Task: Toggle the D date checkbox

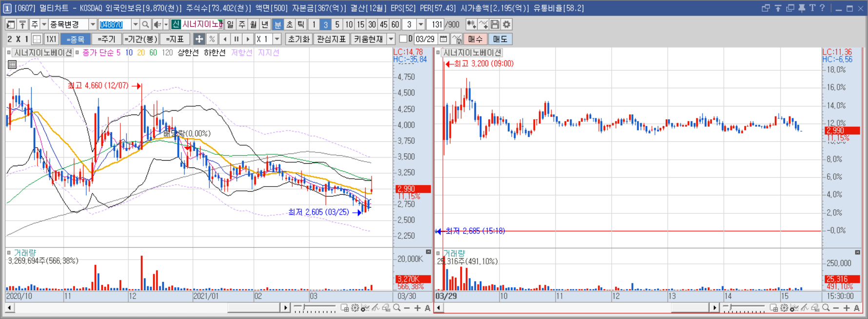Action: click(x=403, y=39)
